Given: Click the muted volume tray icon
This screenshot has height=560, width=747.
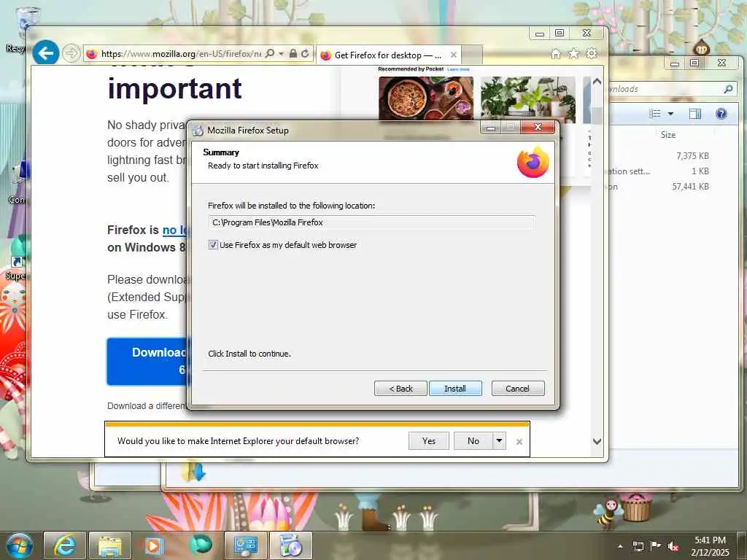Looking at the screenshot, I should tap(673, 546).
